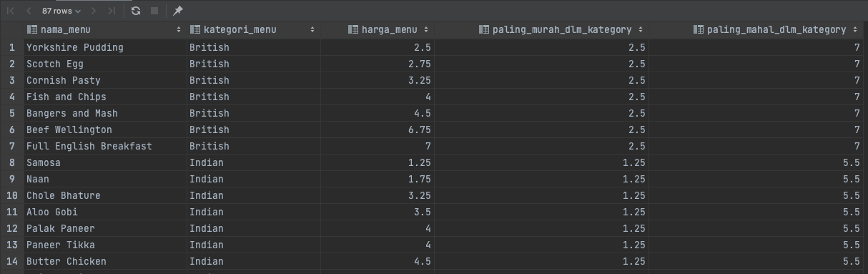Click paling_murah value 2.5 in Cornish Pasty row
Screen dimensions: 868x274
(542, 80)
